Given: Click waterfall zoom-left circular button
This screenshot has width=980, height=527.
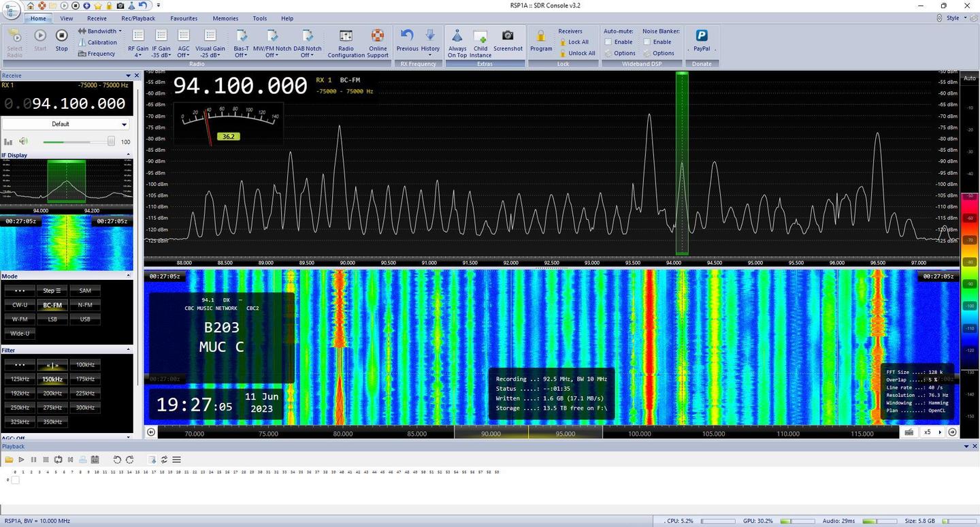Looking at the screenshot, I should [x=151, y=432].
